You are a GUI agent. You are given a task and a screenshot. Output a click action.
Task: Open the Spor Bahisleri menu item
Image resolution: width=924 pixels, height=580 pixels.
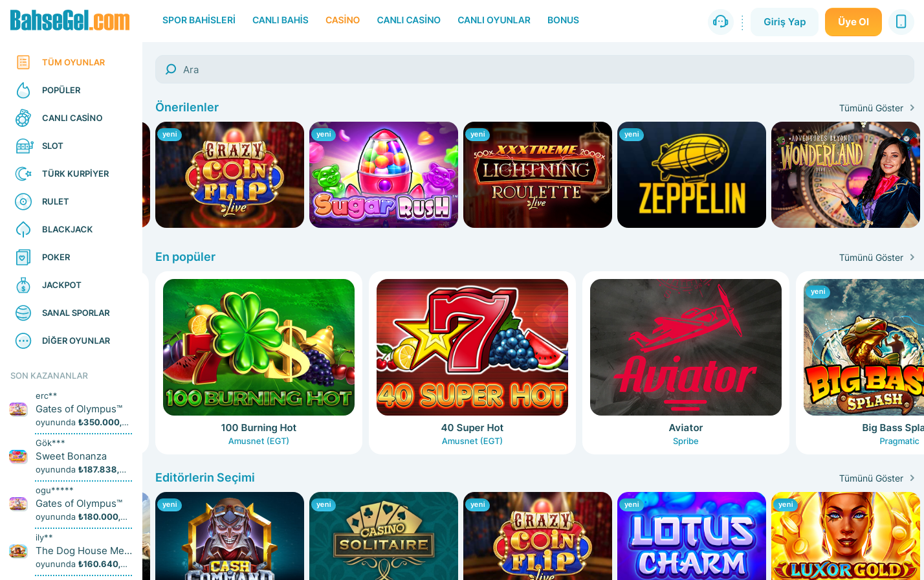[199, 20]
